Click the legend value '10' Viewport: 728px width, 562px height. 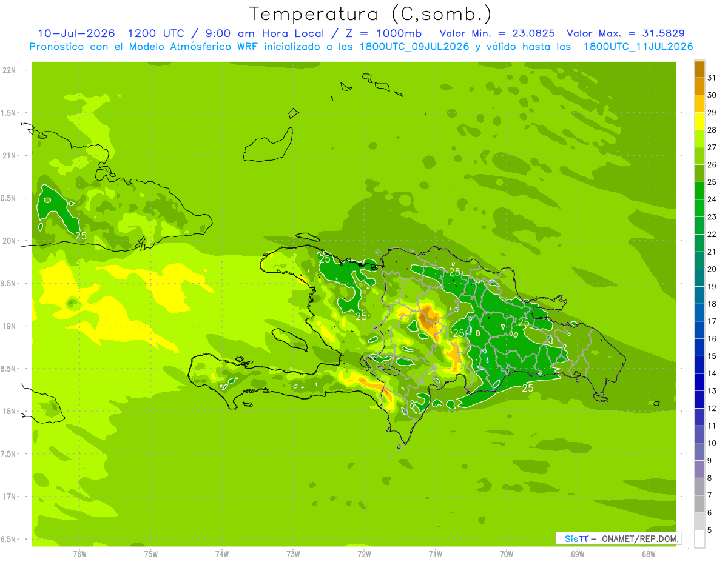pos(712,443)
